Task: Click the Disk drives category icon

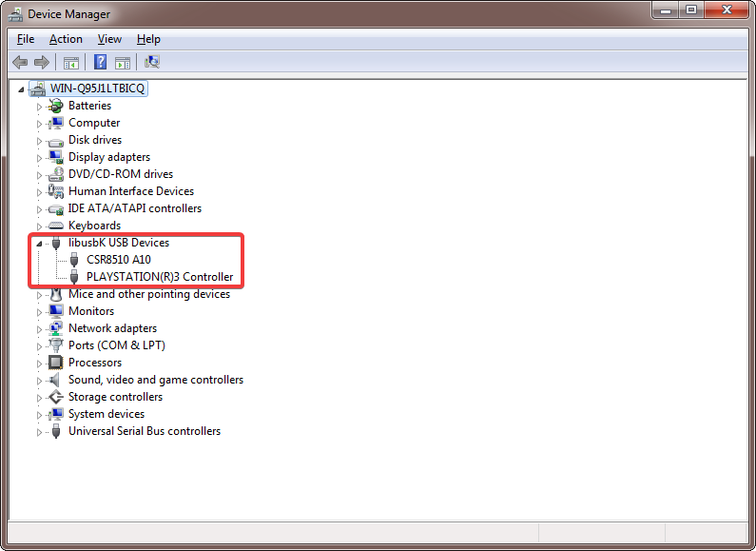Action: 56,141
